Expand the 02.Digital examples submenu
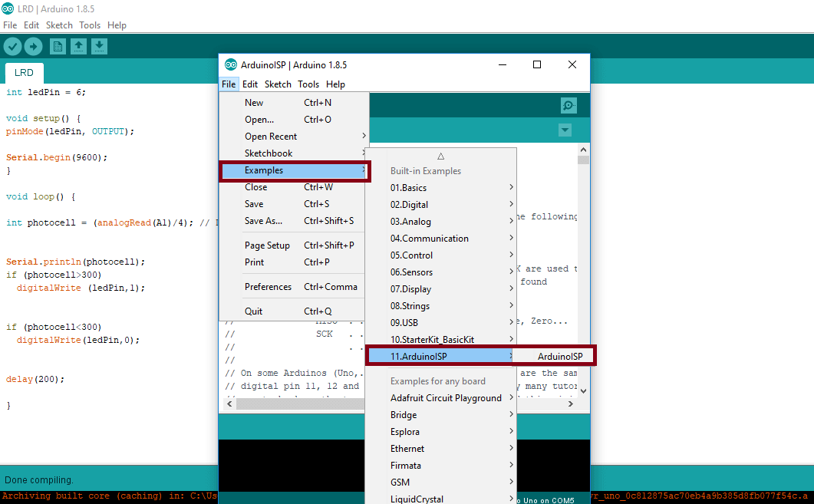The width and height of the screenshot is (814, 504). (440, 205)
